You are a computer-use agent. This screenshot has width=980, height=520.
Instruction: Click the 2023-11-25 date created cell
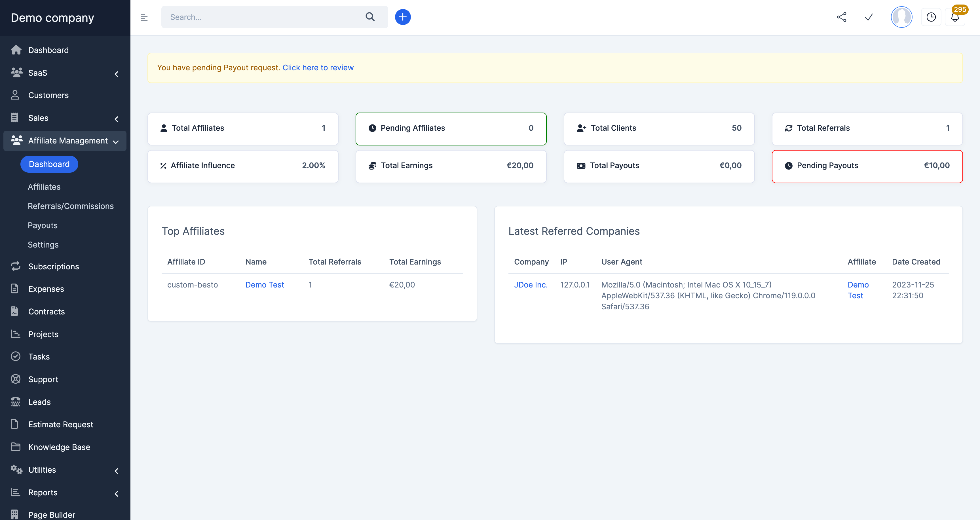coord(913,290)
